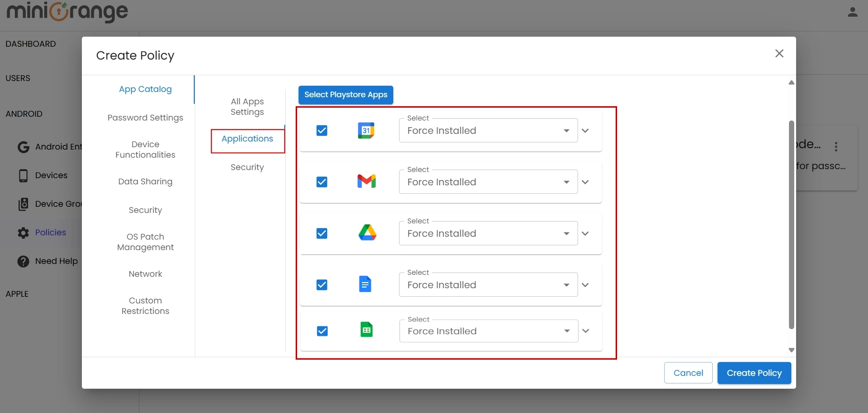Open Devices link in sidebar
Viewport: 868px width, 413px height.
pos(51,175)
